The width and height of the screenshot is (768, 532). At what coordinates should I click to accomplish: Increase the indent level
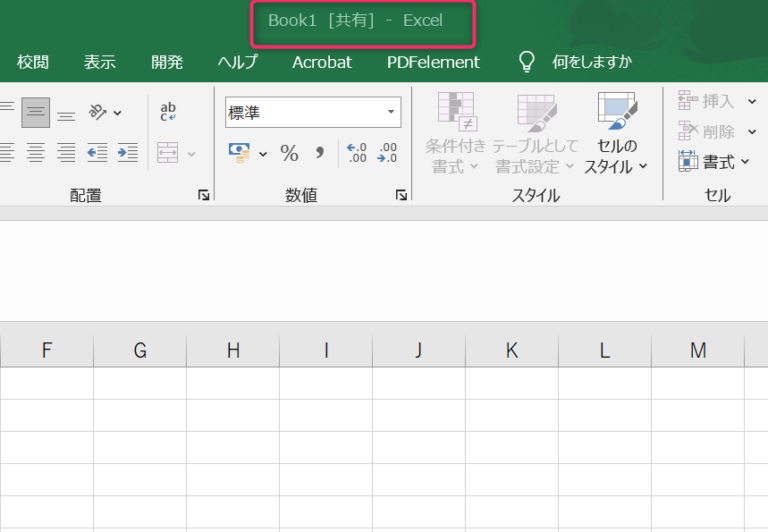[127, 152]
